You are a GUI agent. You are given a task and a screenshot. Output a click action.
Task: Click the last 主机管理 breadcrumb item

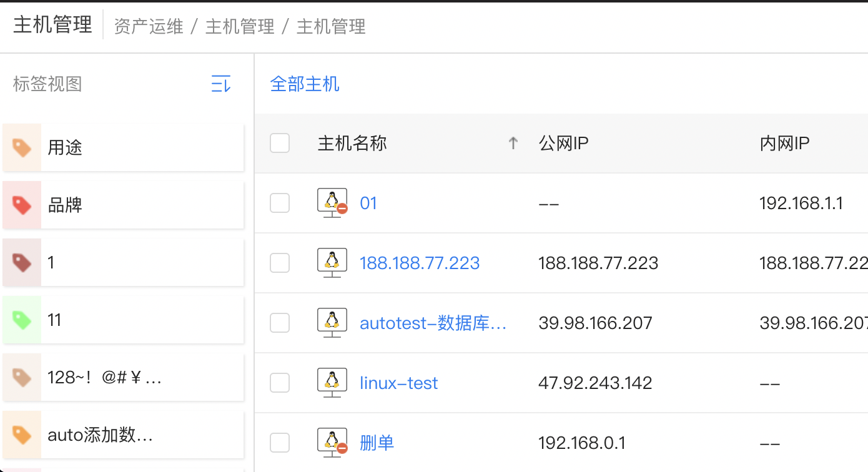pos(331,27)
